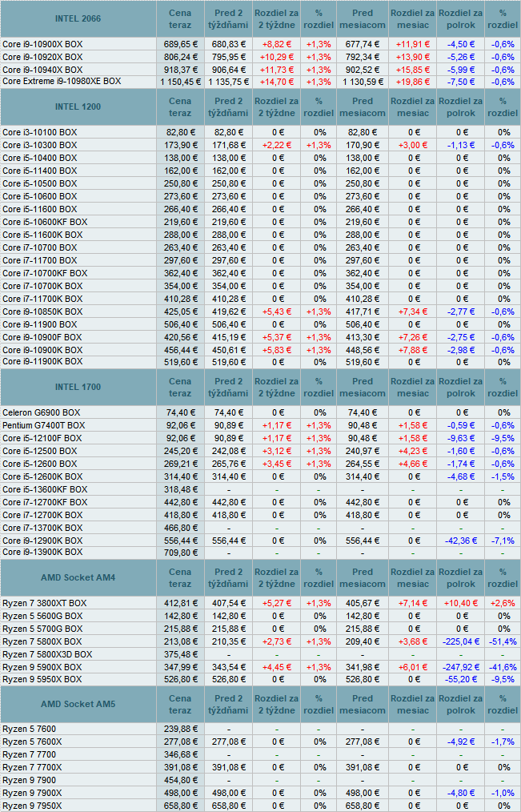Select Core i7-12700KF BOX row name
Image resolution: width=521 pixels, height=812 pixels.
pos(45,502)
